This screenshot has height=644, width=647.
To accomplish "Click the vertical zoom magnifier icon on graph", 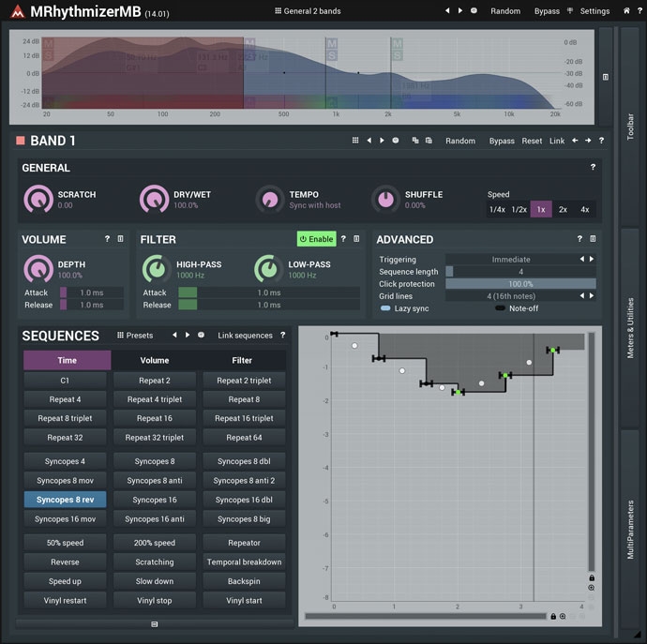I will 592,589.
